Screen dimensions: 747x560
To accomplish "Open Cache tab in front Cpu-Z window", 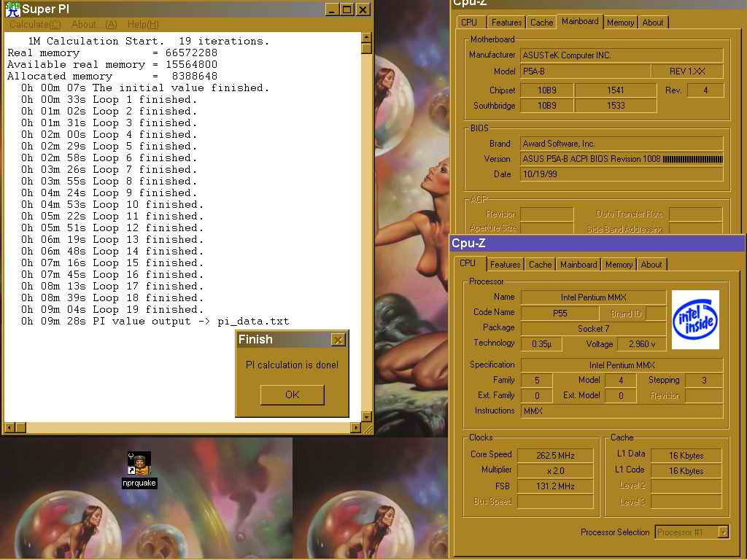I will click(541, 264).
